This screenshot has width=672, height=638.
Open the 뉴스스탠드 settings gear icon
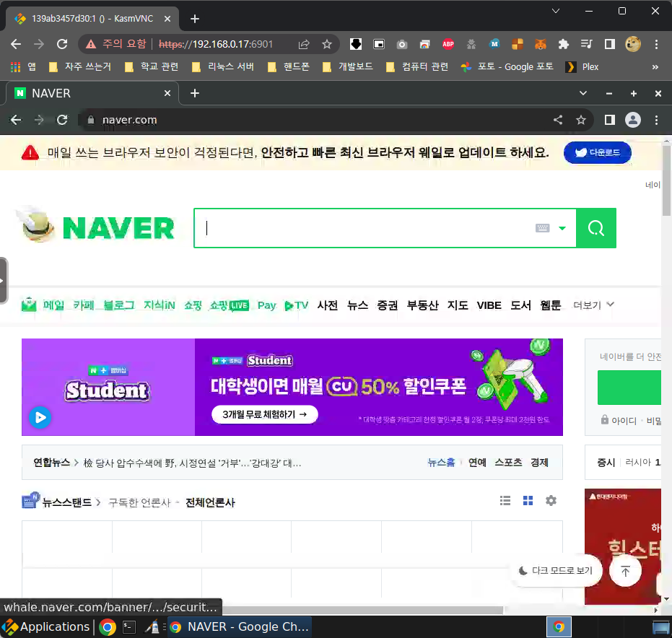pos(551,500)
